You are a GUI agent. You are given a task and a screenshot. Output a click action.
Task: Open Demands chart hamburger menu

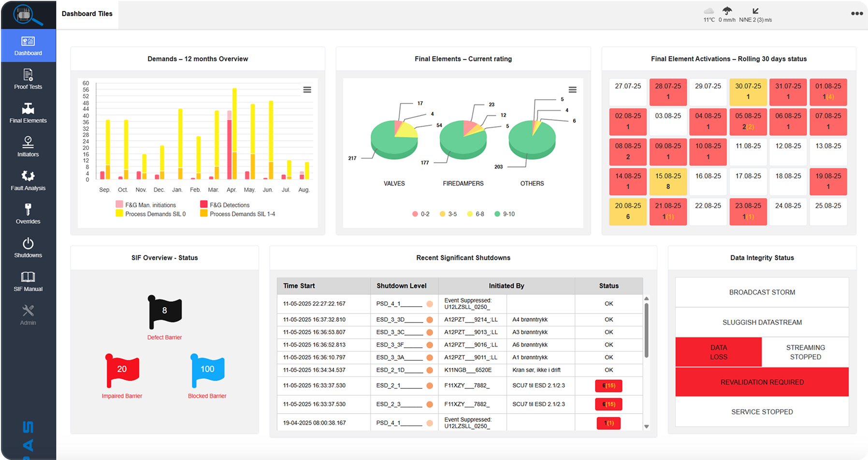point(307,90)
